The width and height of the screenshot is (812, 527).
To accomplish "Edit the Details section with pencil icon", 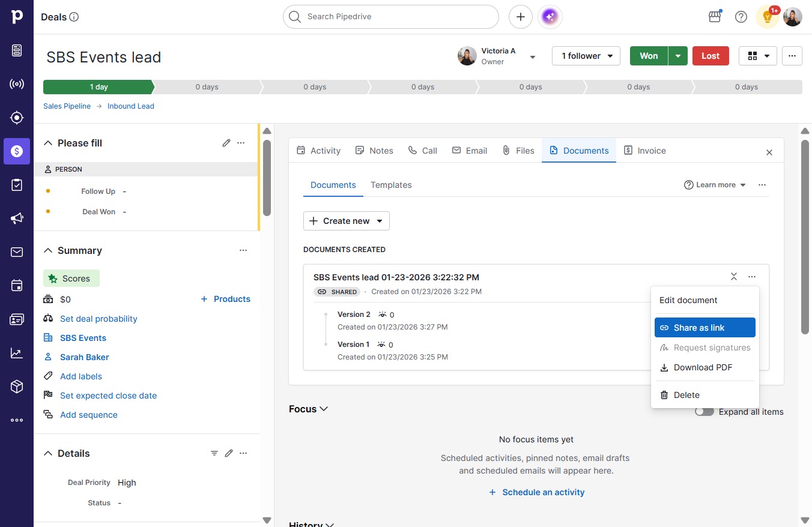I will click(229, 453).
